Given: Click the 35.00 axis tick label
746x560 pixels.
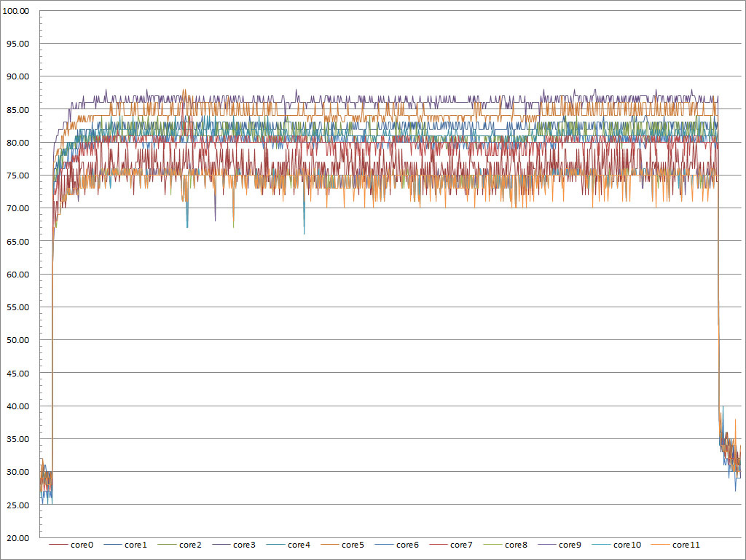Looking at the screenshot, I should 17,439.
